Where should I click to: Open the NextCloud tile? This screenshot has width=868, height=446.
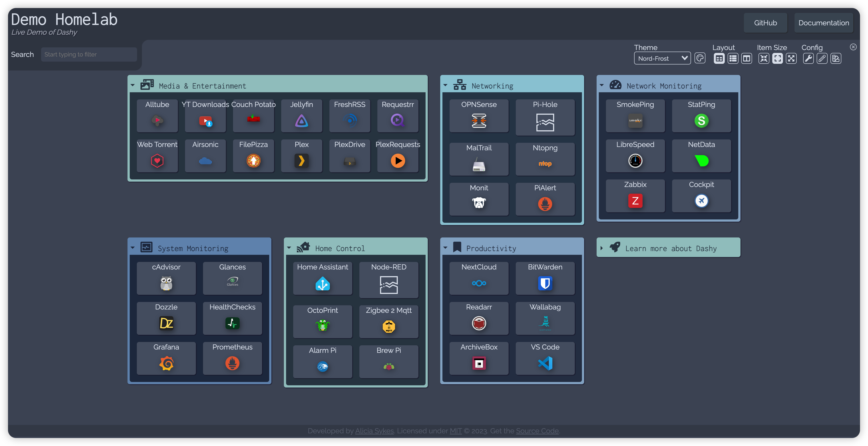coord(479,278)
